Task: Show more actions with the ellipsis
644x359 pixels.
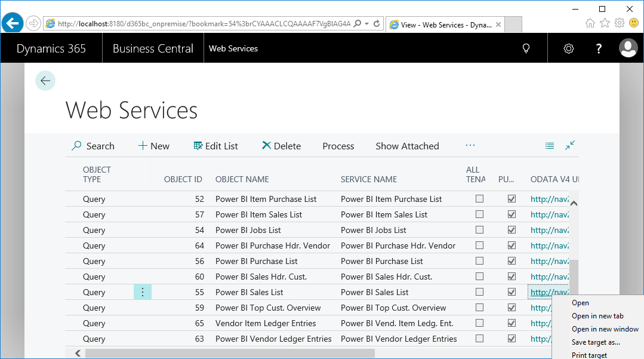Action: [470, 145]
